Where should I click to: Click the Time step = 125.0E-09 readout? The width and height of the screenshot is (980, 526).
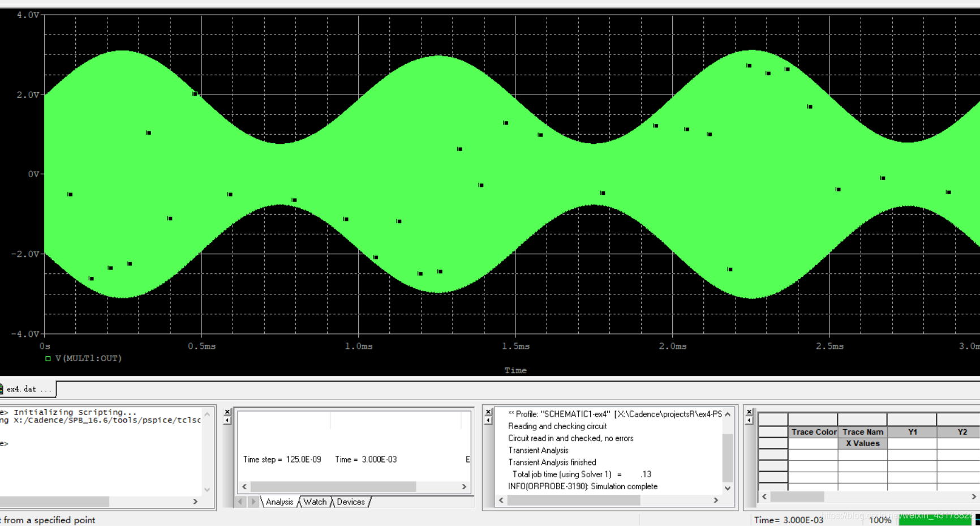coord(282,459)
